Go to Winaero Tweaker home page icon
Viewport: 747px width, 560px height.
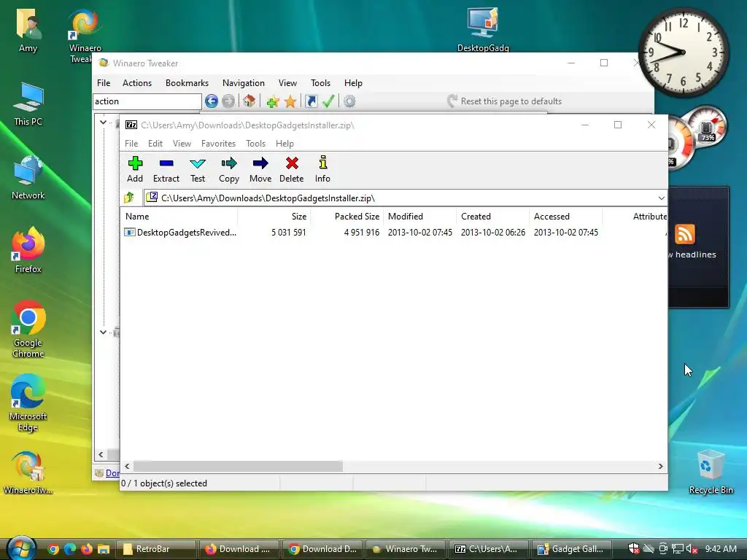point(249,101)
